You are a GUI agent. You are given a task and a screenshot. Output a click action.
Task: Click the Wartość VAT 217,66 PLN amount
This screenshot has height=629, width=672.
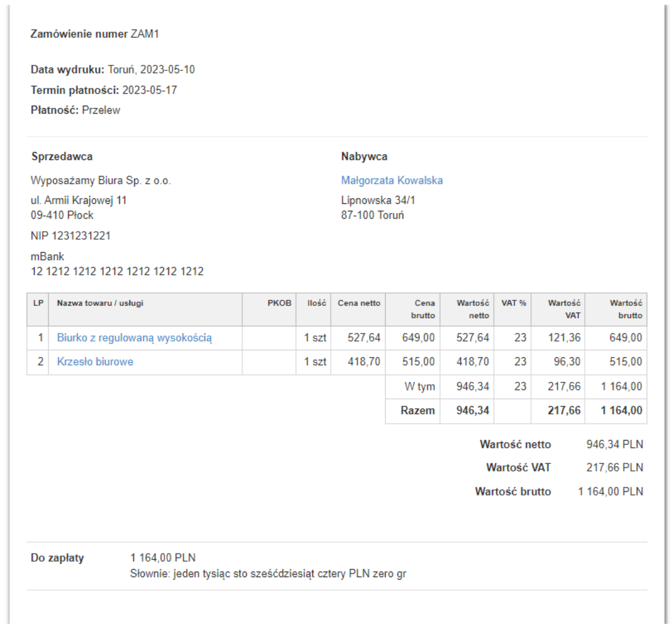615,468
